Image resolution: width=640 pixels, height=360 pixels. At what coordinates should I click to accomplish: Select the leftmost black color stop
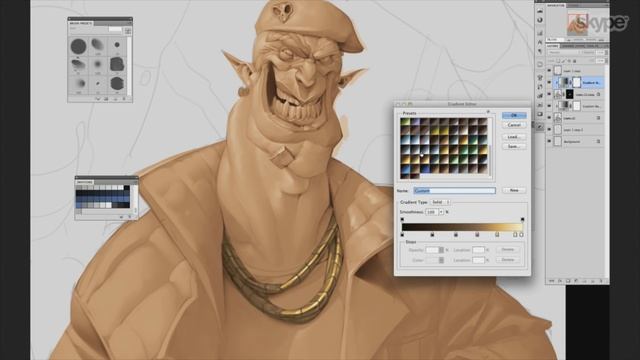[x=402, y=235]
